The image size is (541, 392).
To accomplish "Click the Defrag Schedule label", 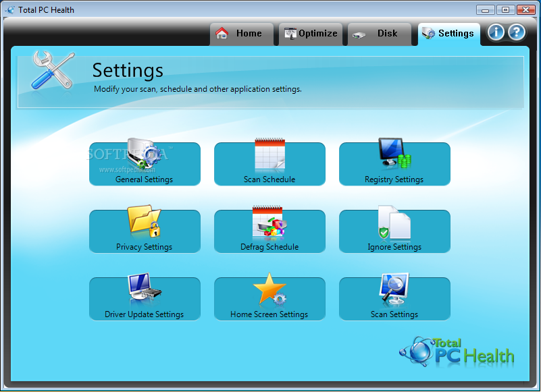I will coord(269,247).
